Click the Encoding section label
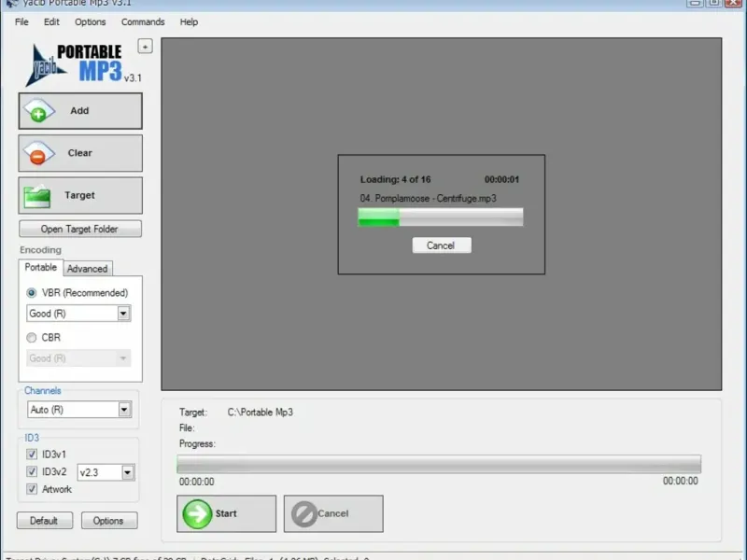The width and height of the screenshot is (747, 560). pos(40,250)
